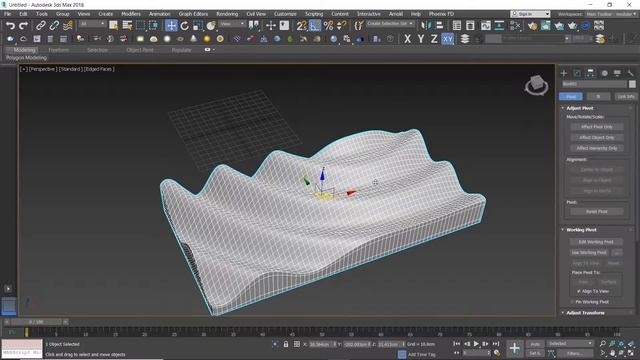
Task: Click the Mirror tool icon
Action: pyautogui.click(x=426, y=26)
